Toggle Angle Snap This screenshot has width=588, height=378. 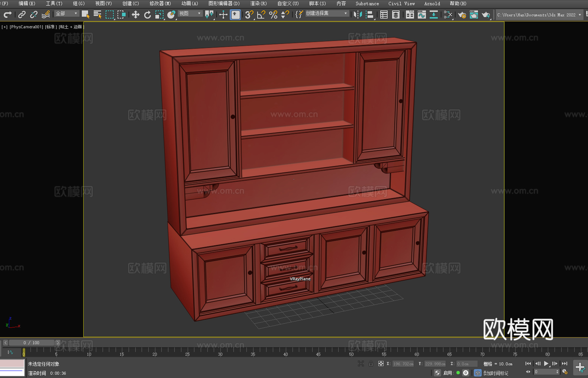click(x=261, y=14)
